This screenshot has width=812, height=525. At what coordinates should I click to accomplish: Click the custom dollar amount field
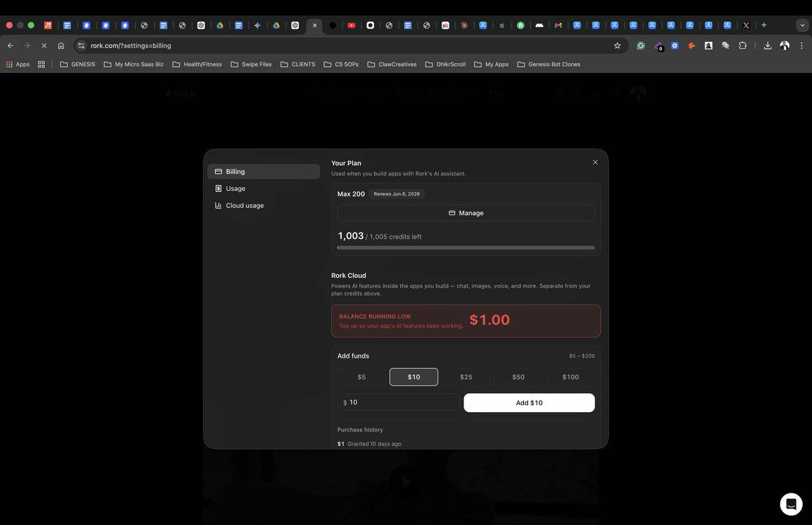tap(399, 403)
